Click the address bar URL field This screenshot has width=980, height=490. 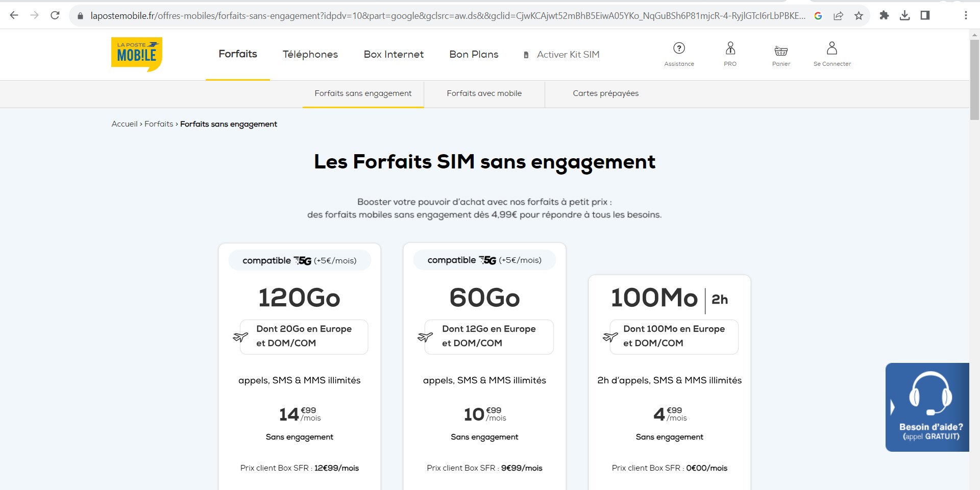click(444, 16)
